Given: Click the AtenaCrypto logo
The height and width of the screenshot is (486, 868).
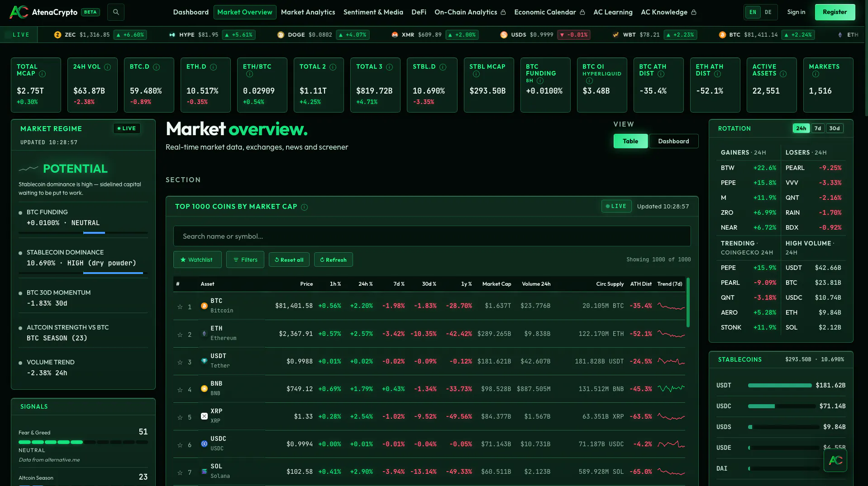Looking at the screenshot, I should tap(43, 12).
